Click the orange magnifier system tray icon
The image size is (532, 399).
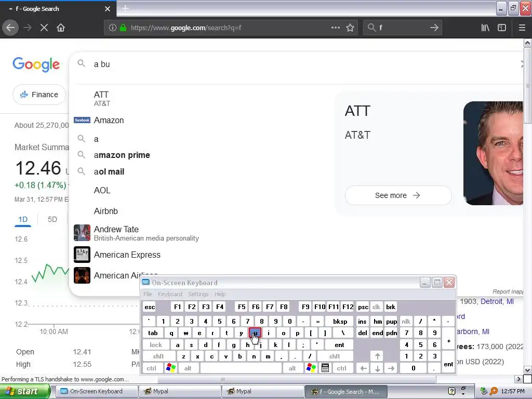click(x=494, y=391)
